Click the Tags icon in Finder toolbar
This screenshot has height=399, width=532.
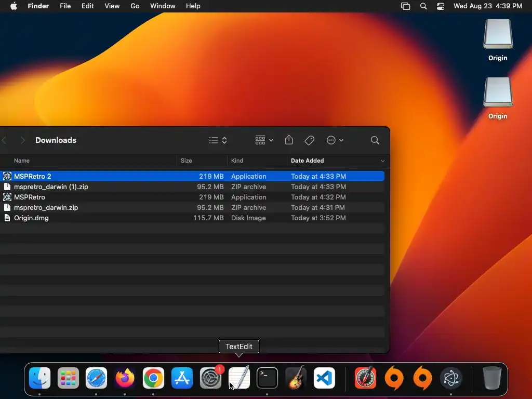pyautogui.click(x=309, y=140)
